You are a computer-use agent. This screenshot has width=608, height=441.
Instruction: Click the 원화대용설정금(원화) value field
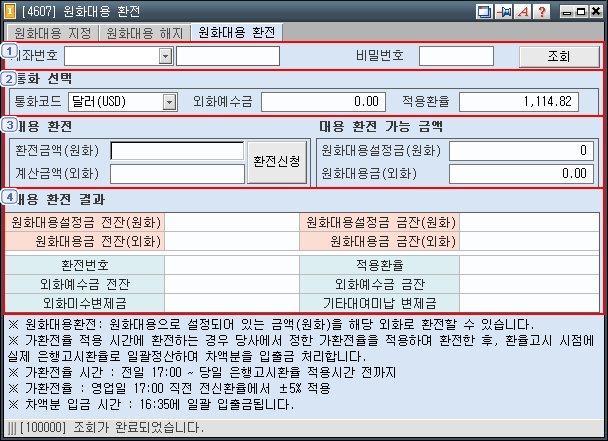tap(521, 151)
